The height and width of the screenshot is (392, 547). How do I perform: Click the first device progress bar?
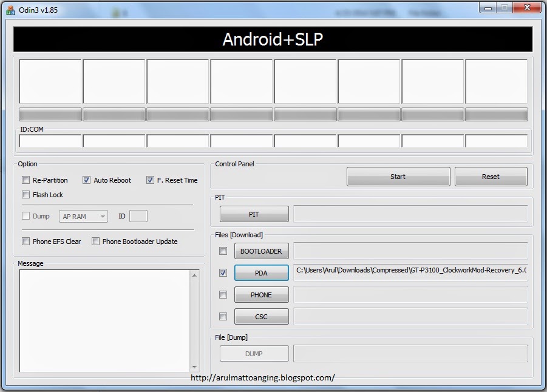pos(50,115)
